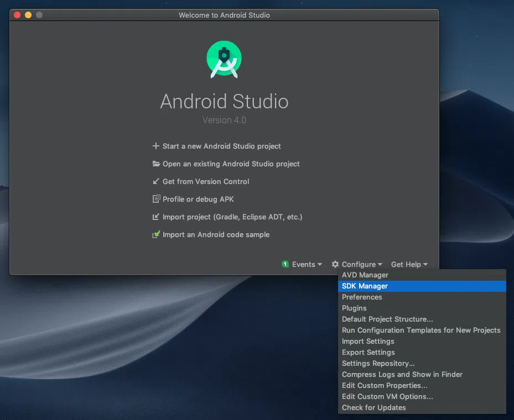Screen dimensions: 514x420
Task: Open Settings Repository... entry
Action: click(422, 364)
